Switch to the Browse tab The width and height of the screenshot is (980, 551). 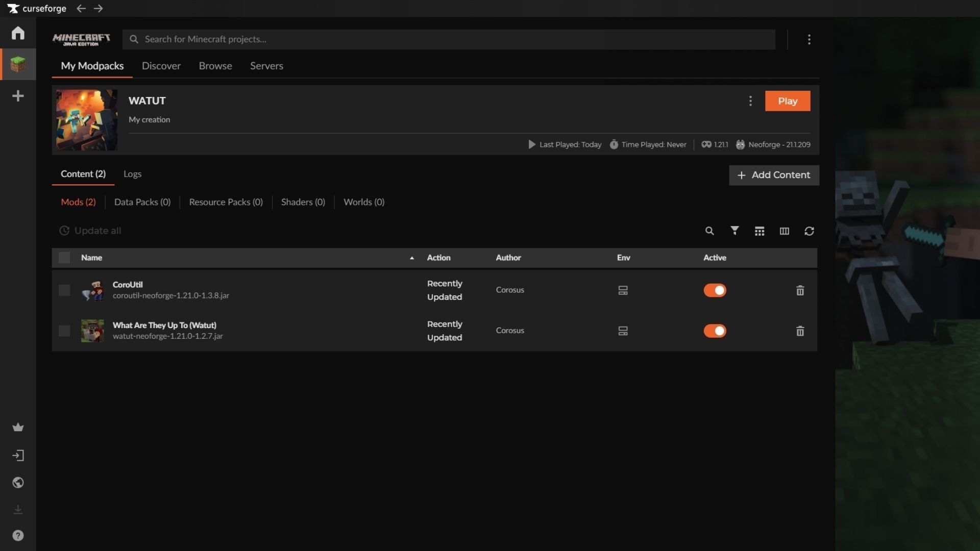coord(215,66)
